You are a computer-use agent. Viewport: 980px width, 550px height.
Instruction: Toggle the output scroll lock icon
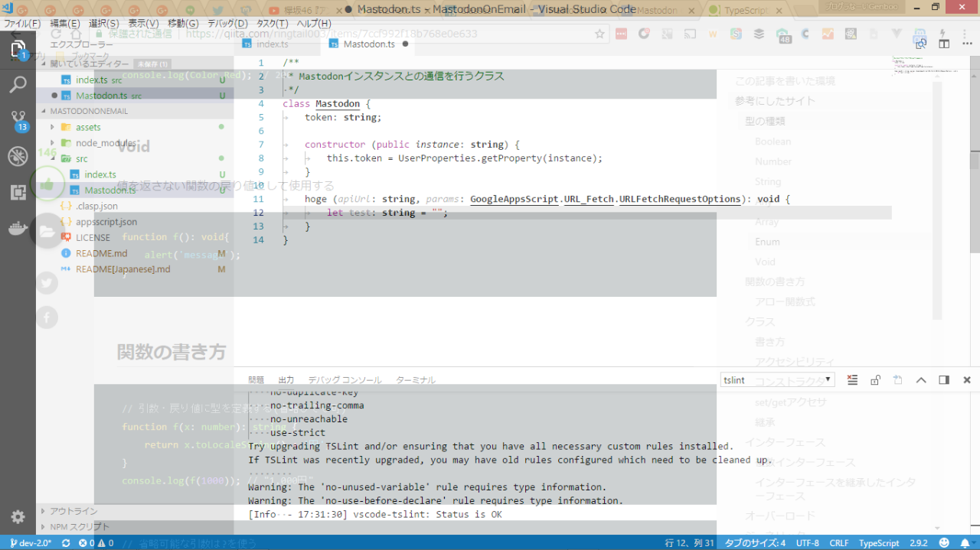click(875, 380)
